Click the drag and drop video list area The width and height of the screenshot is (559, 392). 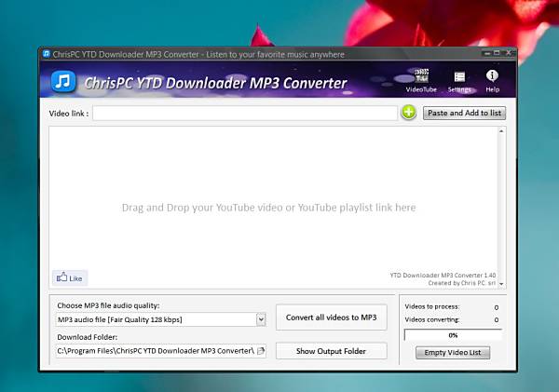point(273,208)
